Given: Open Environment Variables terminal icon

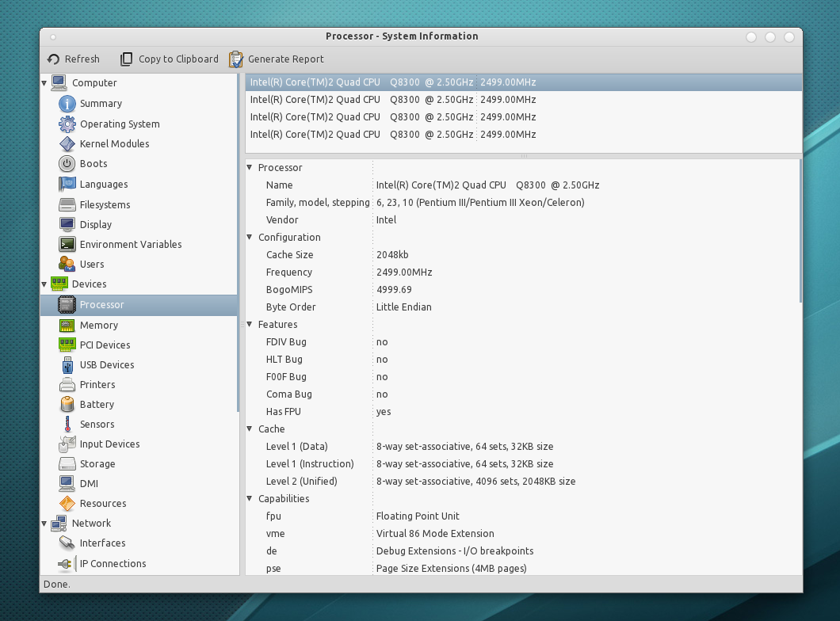Looking at the screenshot, I should tap(67, 244).
